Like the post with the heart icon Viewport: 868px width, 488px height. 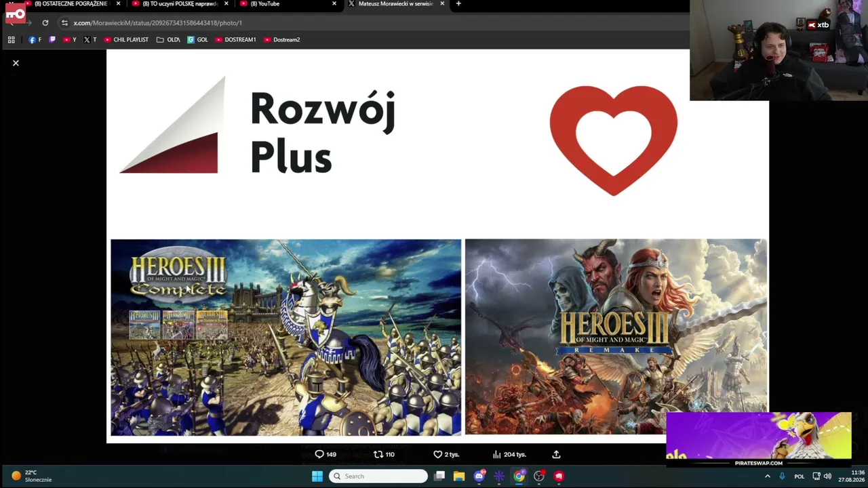tap(437, 454)
